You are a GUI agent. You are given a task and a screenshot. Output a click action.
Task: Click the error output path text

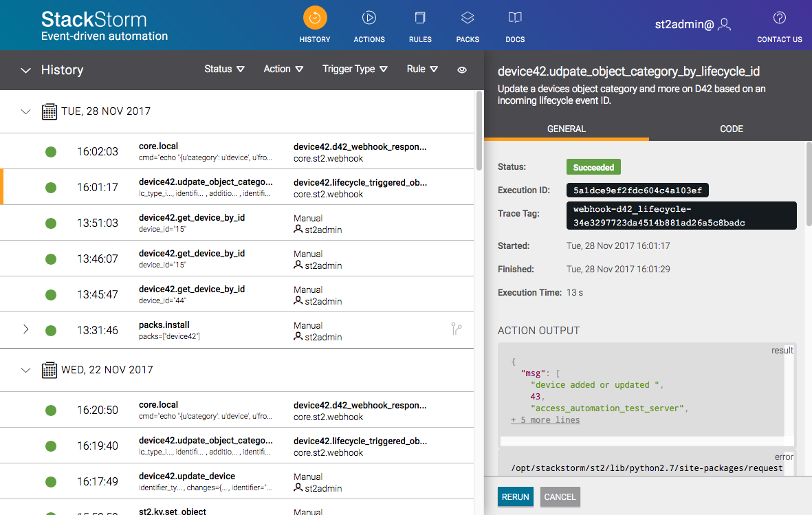point(647,468)
